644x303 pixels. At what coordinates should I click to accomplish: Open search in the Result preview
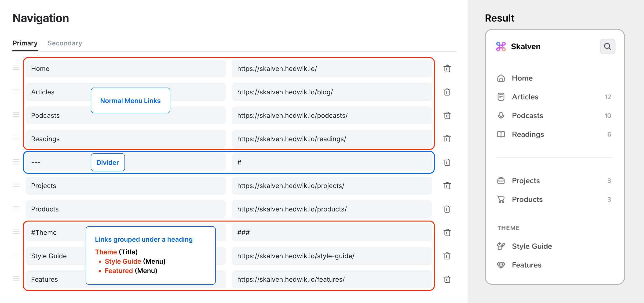(607, 46)
